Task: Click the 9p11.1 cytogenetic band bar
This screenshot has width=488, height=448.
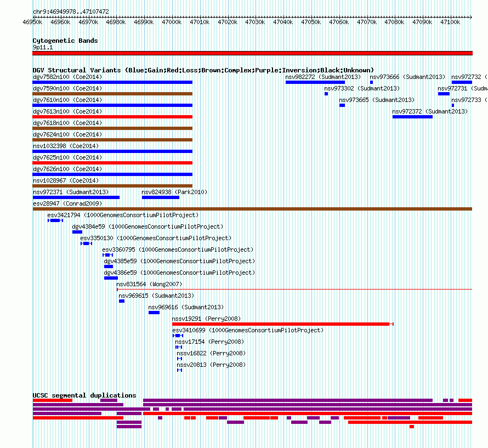Action: 252,53
